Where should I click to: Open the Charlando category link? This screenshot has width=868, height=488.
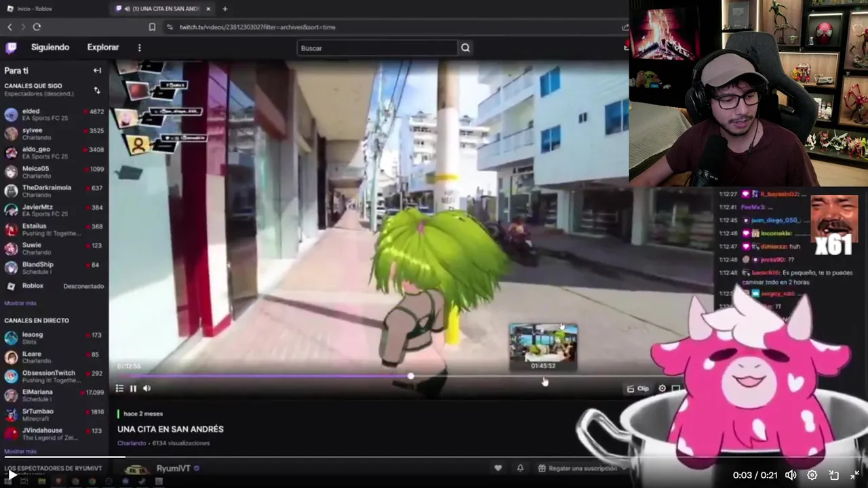coord(132,443)
